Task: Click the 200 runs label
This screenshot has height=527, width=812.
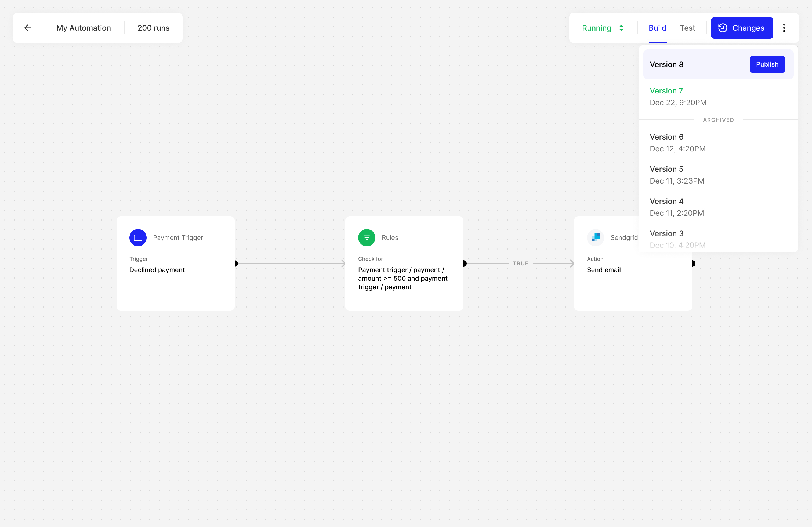Action: pyautogui.click(x=153, y=28)
